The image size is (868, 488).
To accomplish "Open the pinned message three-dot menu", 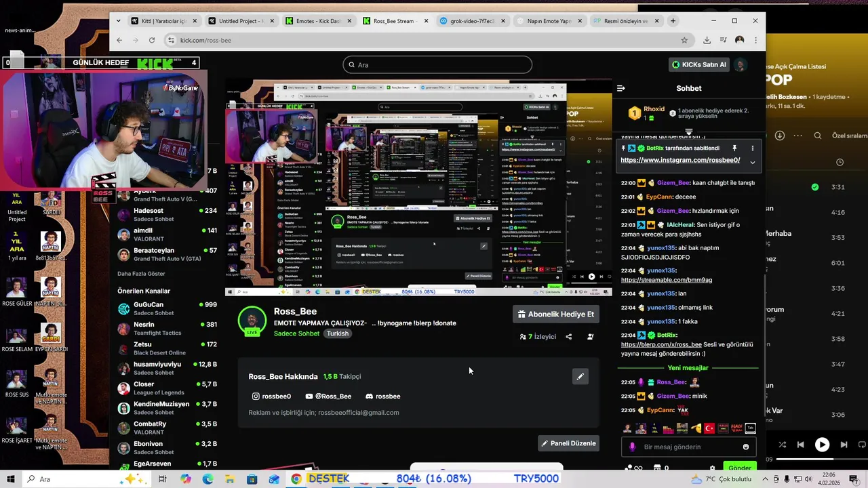I will [752, 148].
